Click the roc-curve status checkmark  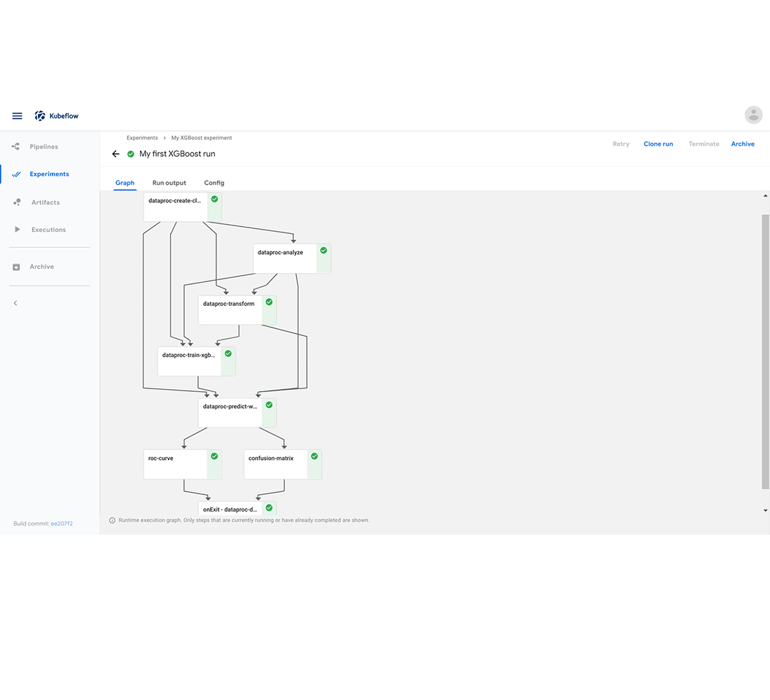point(215,456)
